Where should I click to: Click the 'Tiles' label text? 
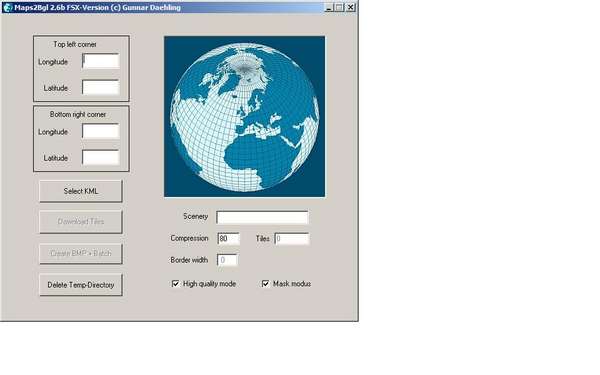click(262, 238)
